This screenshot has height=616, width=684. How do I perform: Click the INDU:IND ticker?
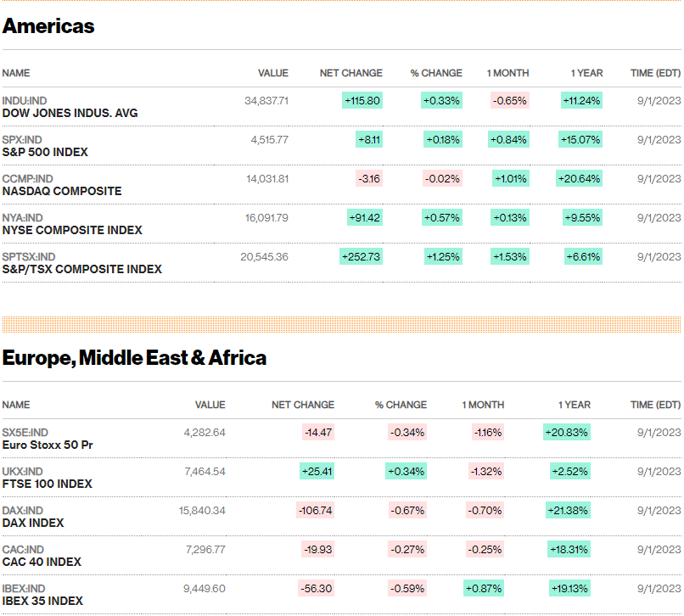(x=25, y=101)
